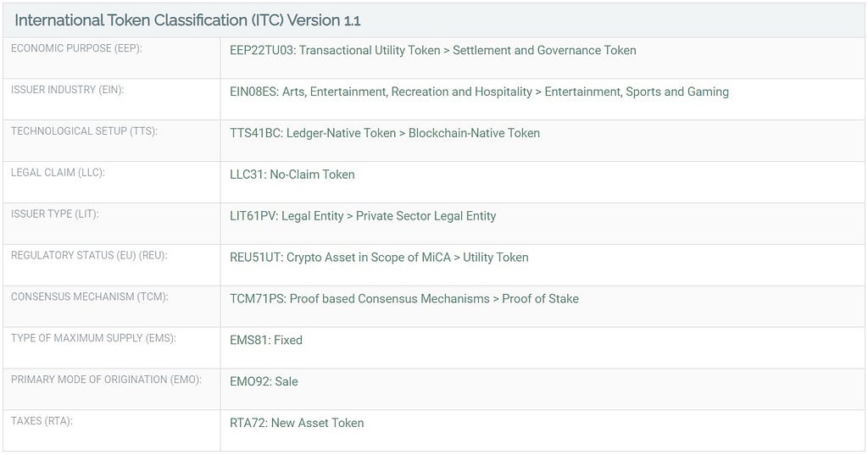Select the CONSENSUS MECHANISM (TCM) label
868x455 pixels.
[90, 297]
